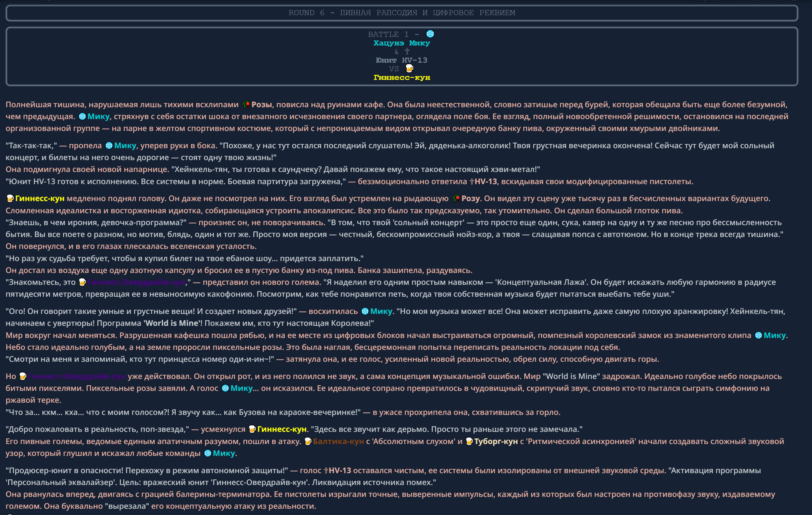Click the beer icon before 'Гиннесс-кун медленно поднял'

[x=10, y=198]
